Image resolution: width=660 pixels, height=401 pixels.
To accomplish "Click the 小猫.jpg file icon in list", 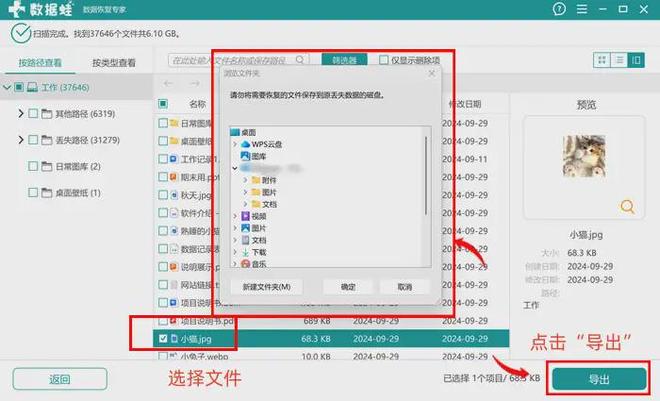I will click(x=174, y=339).
